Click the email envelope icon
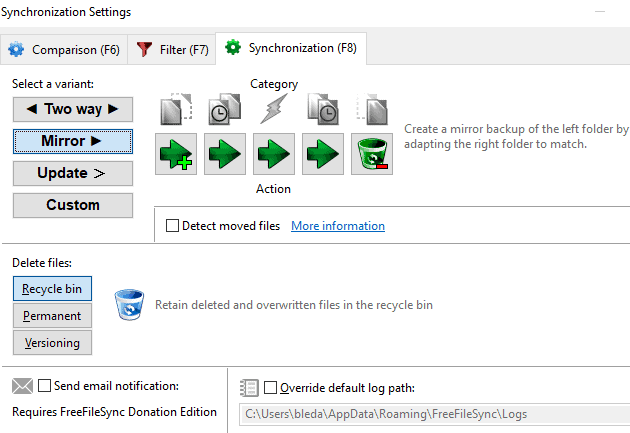Image resolution: width=630 pixels, height=433 pixels. 22,386
